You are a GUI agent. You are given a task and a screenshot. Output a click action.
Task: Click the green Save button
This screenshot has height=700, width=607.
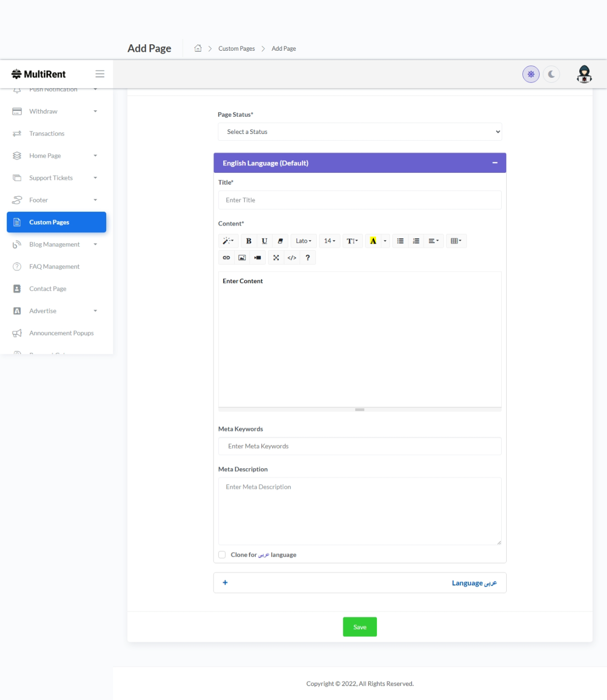tap(360, 627)
